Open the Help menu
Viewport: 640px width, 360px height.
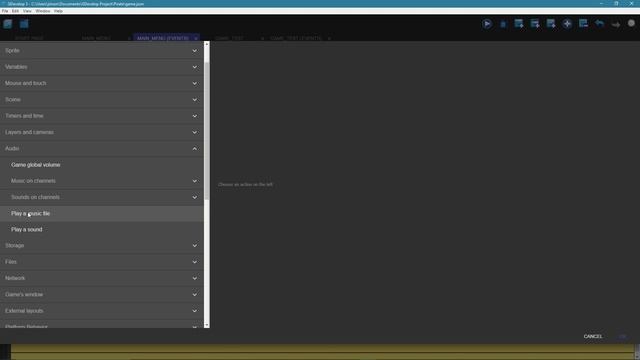pos(58,11)
